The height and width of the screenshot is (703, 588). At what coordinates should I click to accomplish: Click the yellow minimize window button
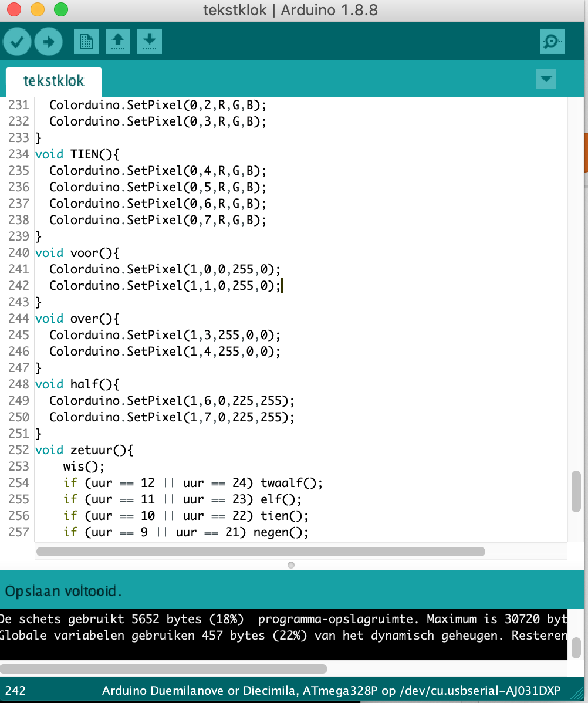point(38,9)
